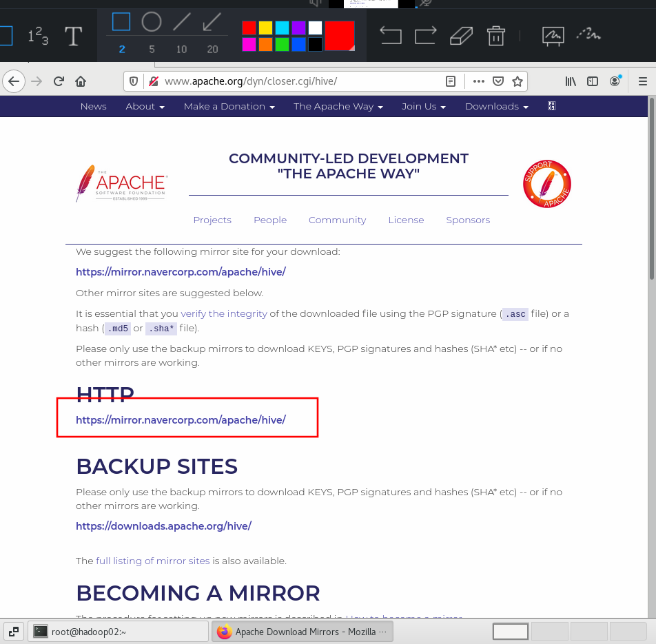Open the whiteboard drawing mode icon

click(x=553, y=36)
